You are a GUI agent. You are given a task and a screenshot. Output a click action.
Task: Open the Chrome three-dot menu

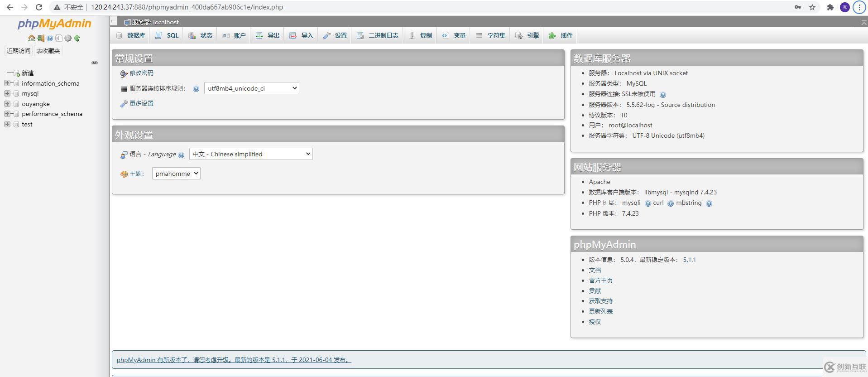[x=859, y=7]
